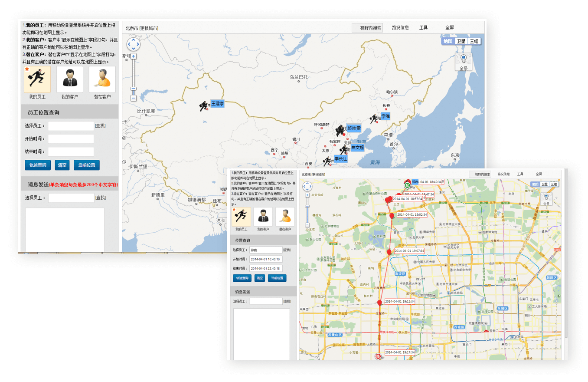
Task: Click 轨迹查询 button in back window
Action: coord(38,165)
